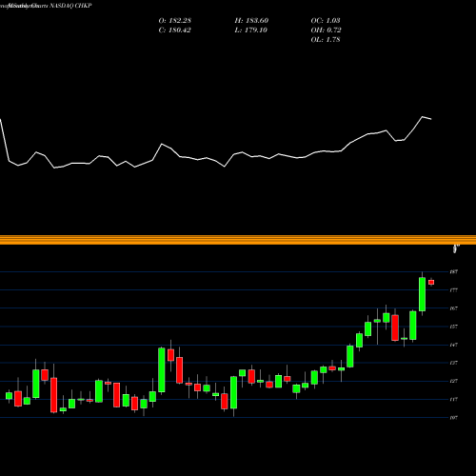Viewport: 476px width, 476px height.
Task: Click the OC: 1.03 reading
Action: [x=326, y=21]
